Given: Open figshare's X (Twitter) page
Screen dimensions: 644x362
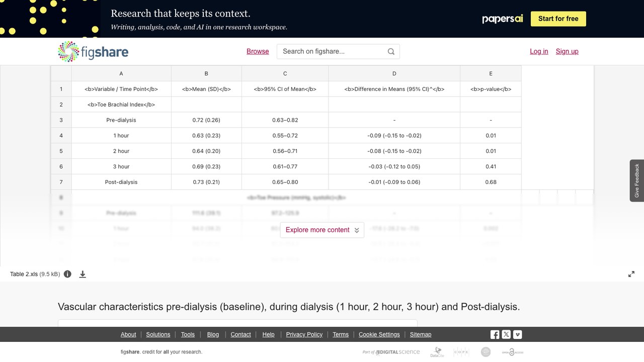Looking at the screenshot, I should pos(506,334).
